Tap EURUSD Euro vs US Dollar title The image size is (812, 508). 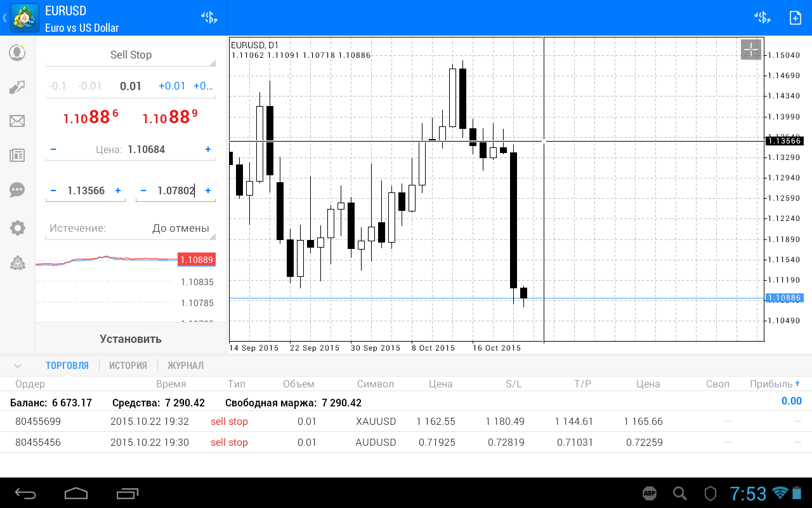point(82,18)
